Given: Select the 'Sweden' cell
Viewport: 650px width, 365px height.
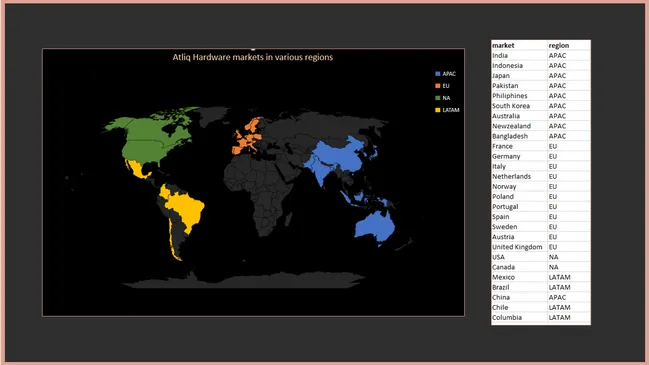Looking at the screenshot, I should tap(519, 227).
